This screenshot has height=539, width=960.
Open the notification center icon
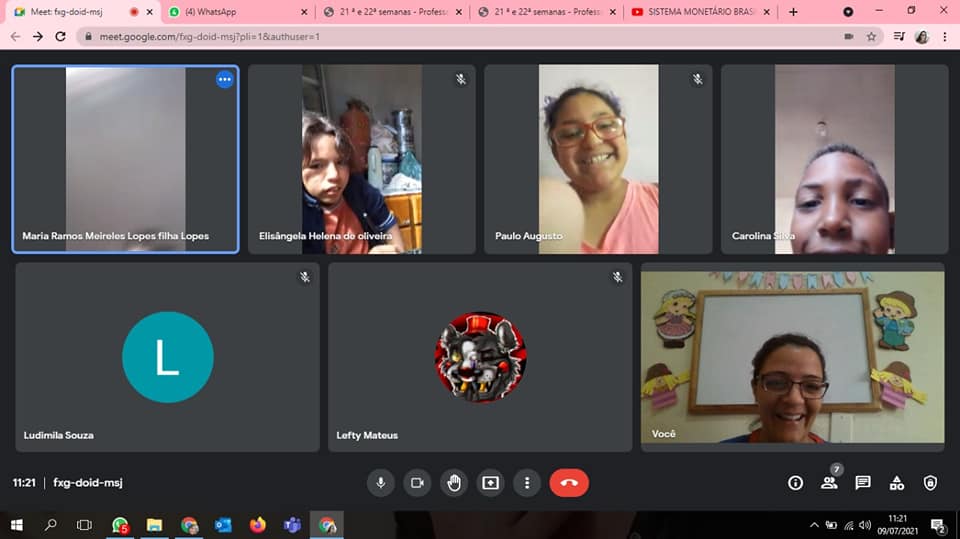[x=937, y=525]
